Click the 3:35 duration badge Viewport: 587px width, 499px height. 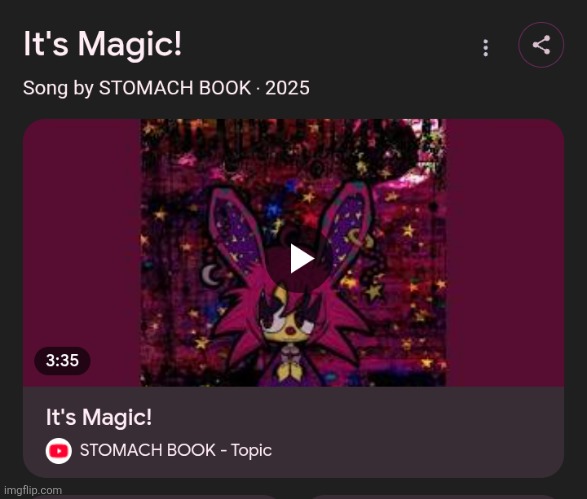pos(62,360)
